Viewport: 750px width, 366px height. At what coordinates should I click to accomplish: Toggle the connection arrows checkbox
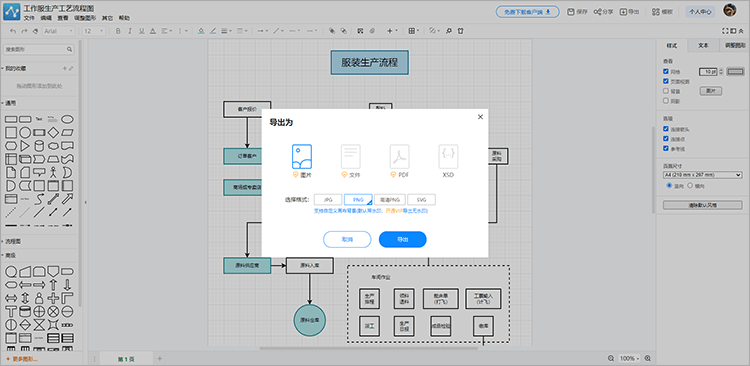pos(666,129)
